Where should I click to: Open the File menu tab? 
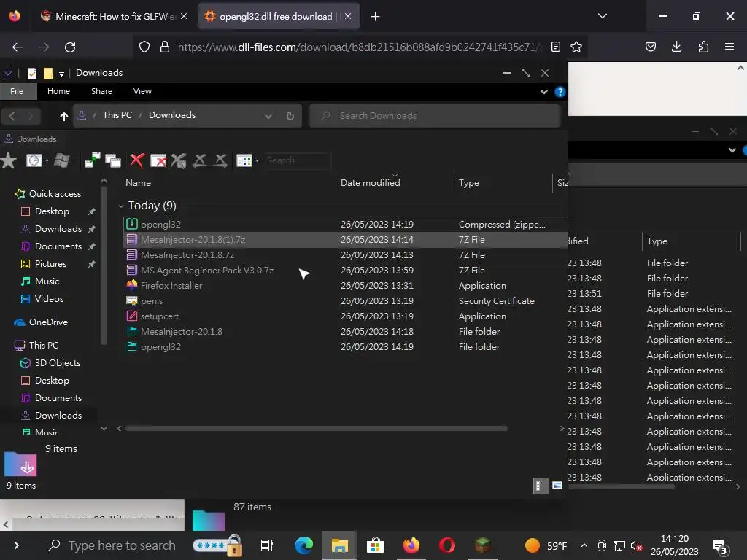point(17,91)
